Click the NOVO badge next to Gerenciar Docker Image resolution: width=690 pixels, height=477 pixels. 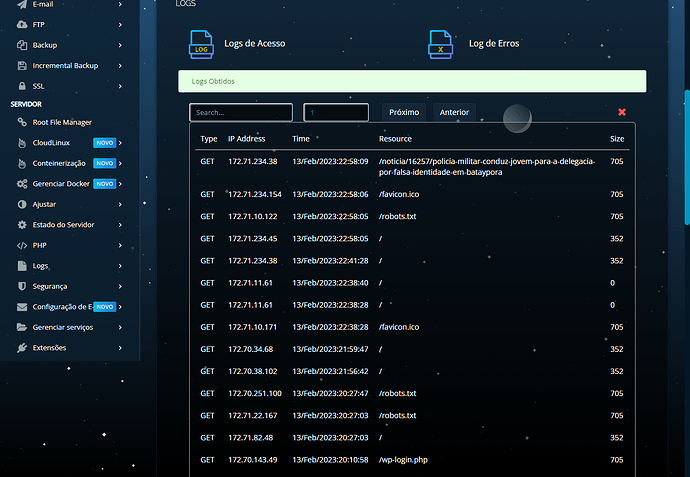tap(104, 183)
